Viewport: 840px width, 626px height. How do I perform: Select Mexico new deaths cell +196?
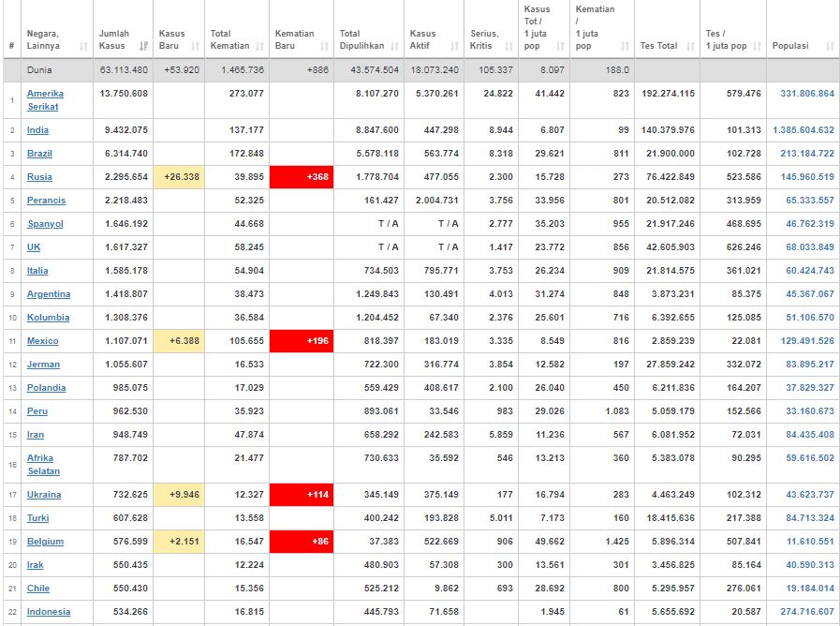(302, 341)
